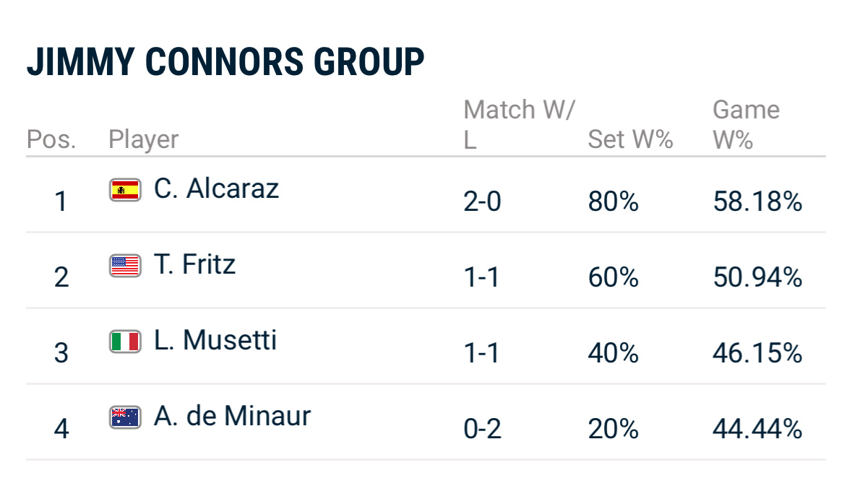Viewport: 852px width, 504px height.
Task: Click Fritz's 60% set win value
Action: coord(614,277)
